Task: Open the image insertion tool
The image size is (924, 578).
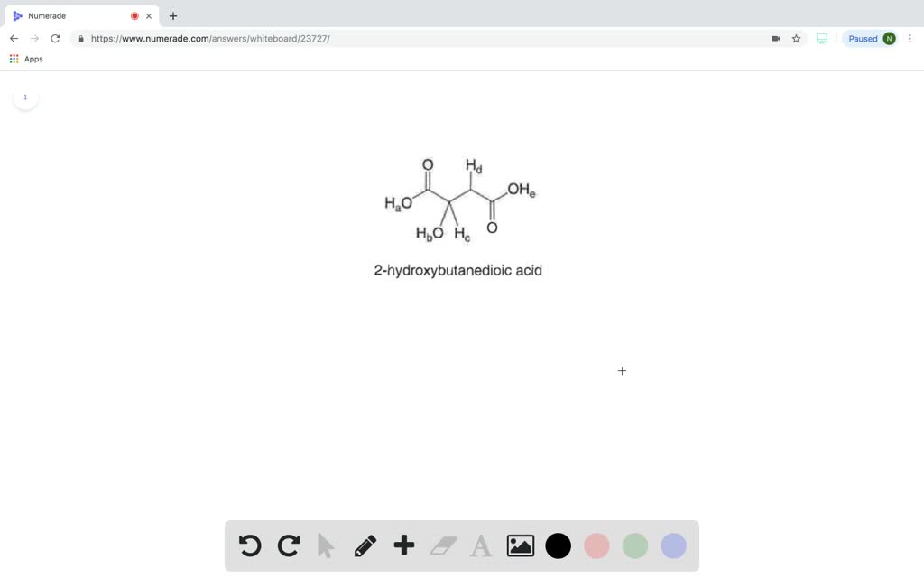Action: (x=520, y=545)
